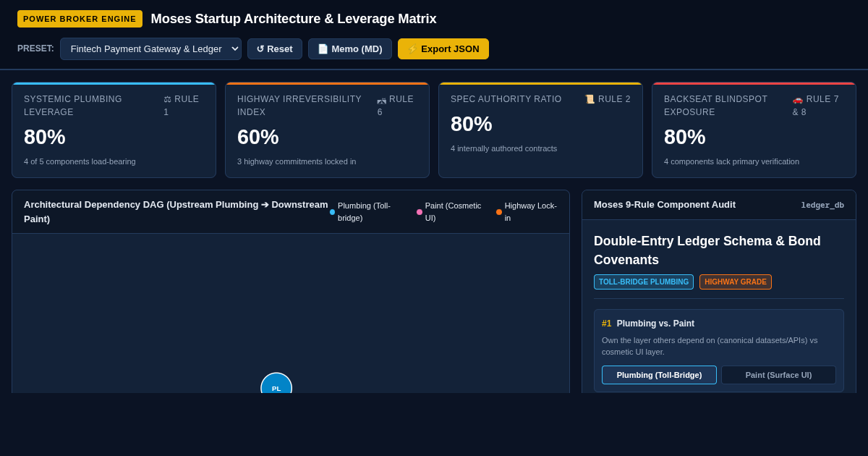The image size is (868, 456).
Task: Open the Highway Irreversibility Index card
Action: pyautogui.click(x=327, y=130)
